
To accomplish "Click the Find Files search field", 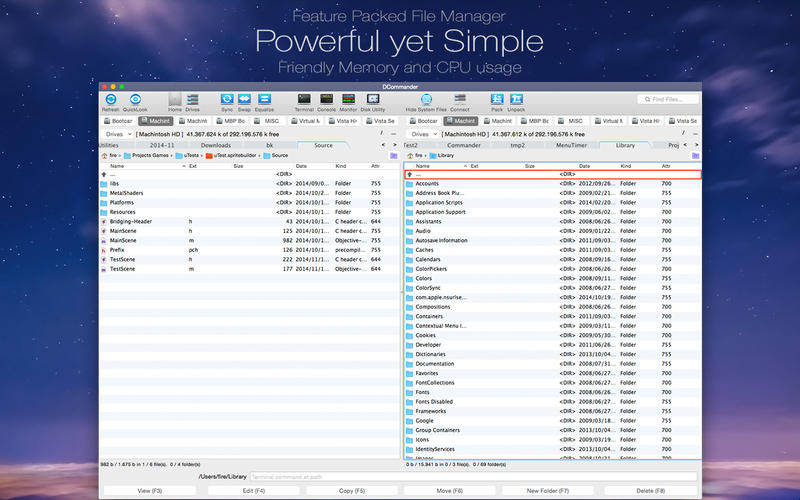I will tap(668, 99).
